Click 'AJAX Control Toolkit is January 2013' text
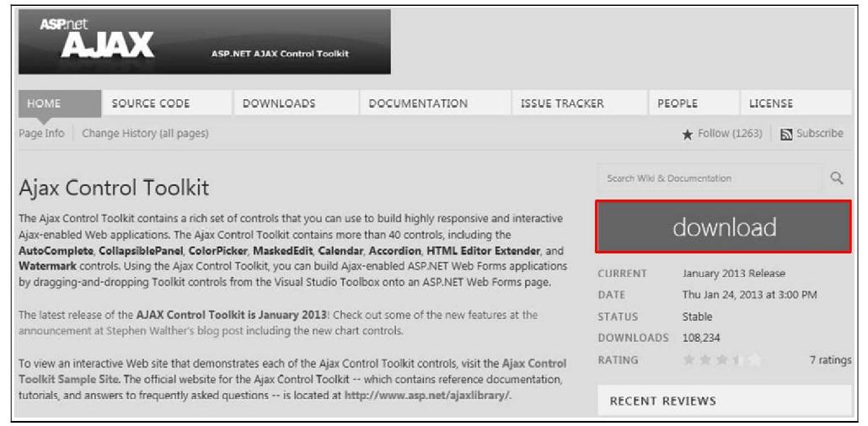The image size is (868, 426). [232, 315]
